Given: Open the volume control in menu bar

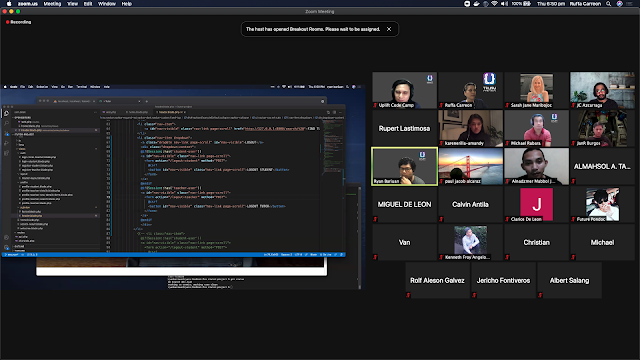Looking at the screenshot, I should [504, 4].
